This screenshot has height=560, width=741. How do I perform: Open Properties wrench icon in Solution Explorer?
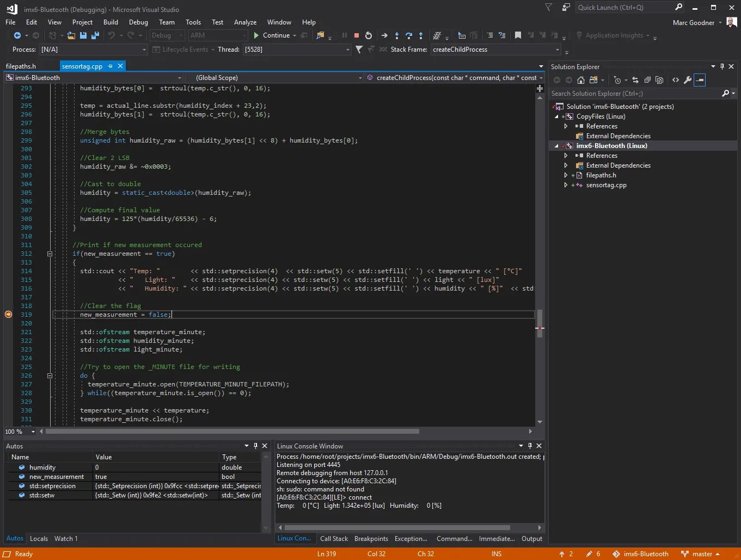(688, 80)
